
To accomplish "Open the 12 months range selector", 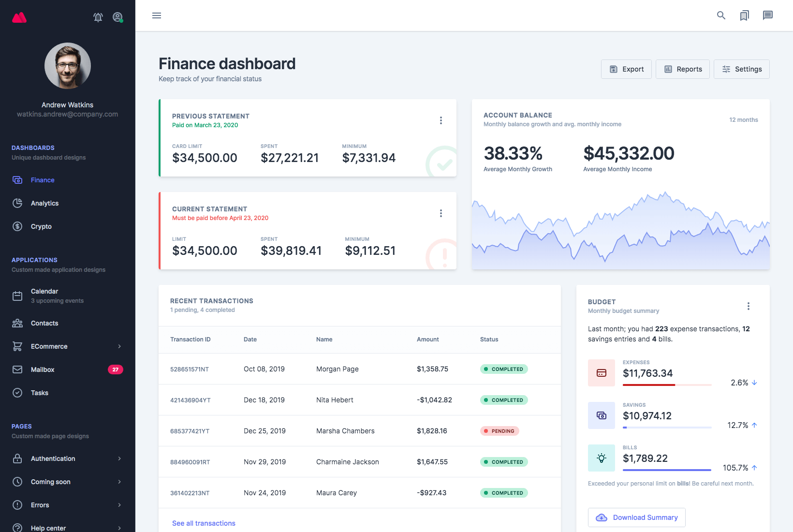I will tap(743, 120).
